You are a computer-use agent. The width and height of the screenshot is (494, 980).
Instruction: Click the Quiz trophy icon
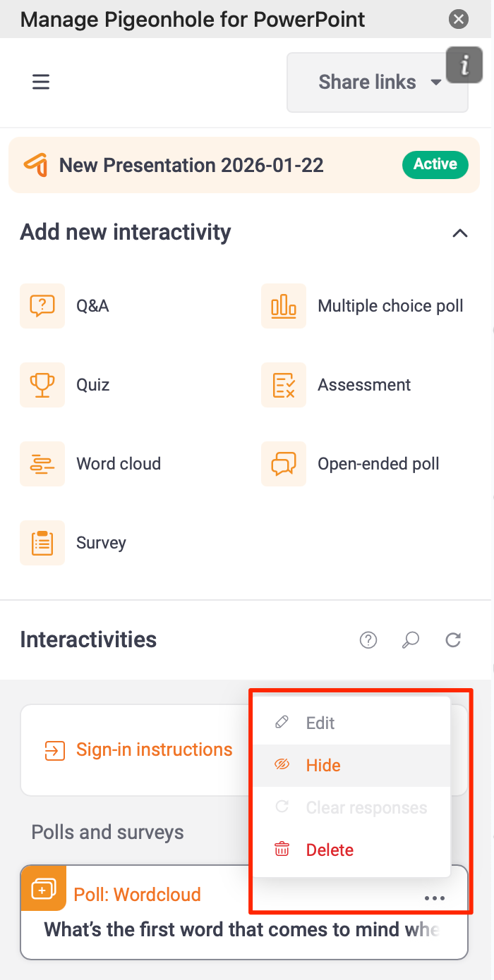coord(42,385)
